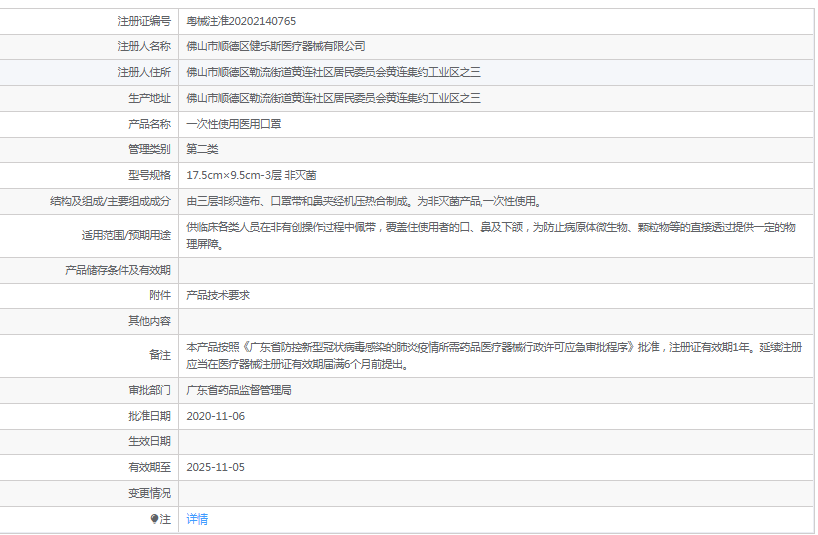Click management category value 第二类
This screenshot has width=818, height=535.
point(202,149)
